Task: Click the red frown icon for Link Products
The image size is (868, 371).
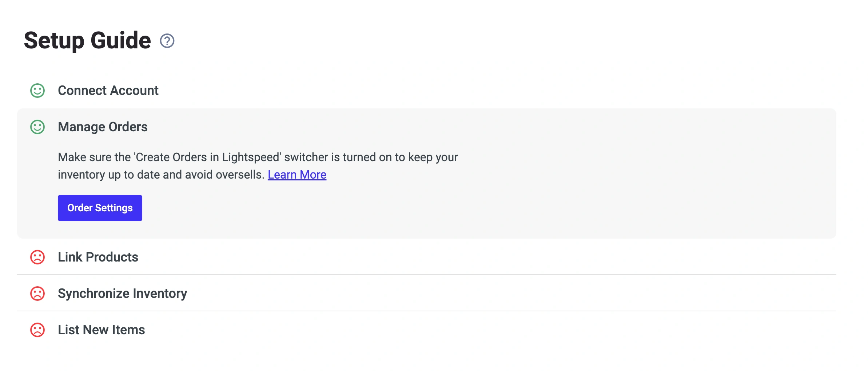Action: 37,257
